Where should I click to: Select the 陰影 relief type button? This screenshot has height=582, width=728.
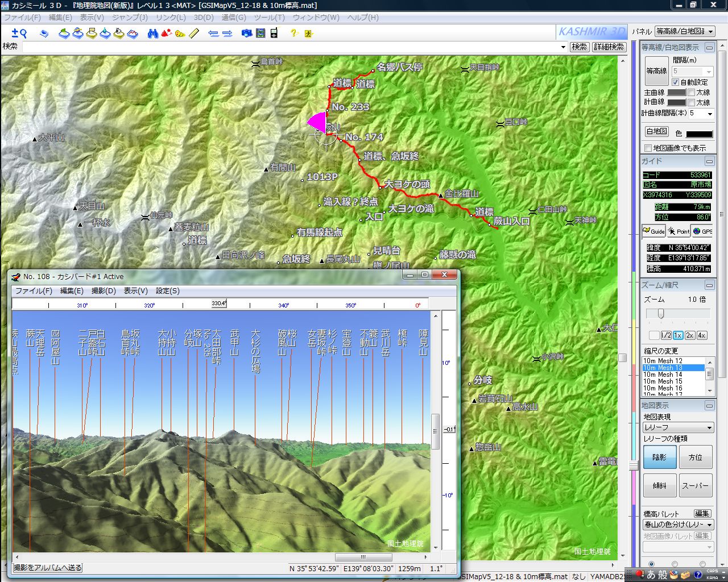click(659, 457)
